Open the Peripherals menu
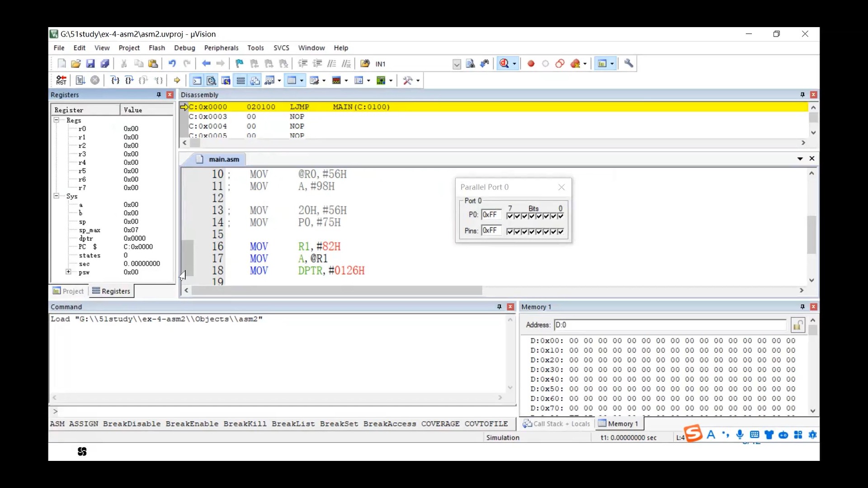 (x=221, y=48)
